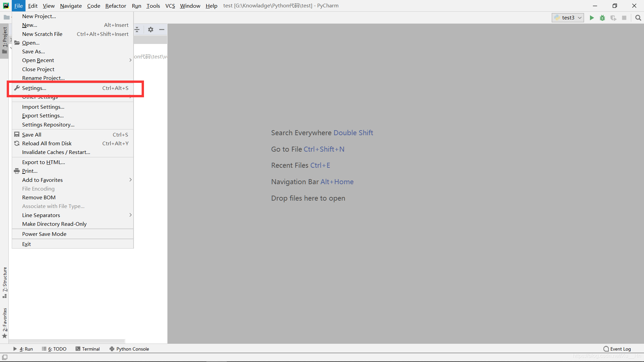644x362 pixels.
Task: Open the 7: Structure side tab
Action: click(x=4, y=282)
